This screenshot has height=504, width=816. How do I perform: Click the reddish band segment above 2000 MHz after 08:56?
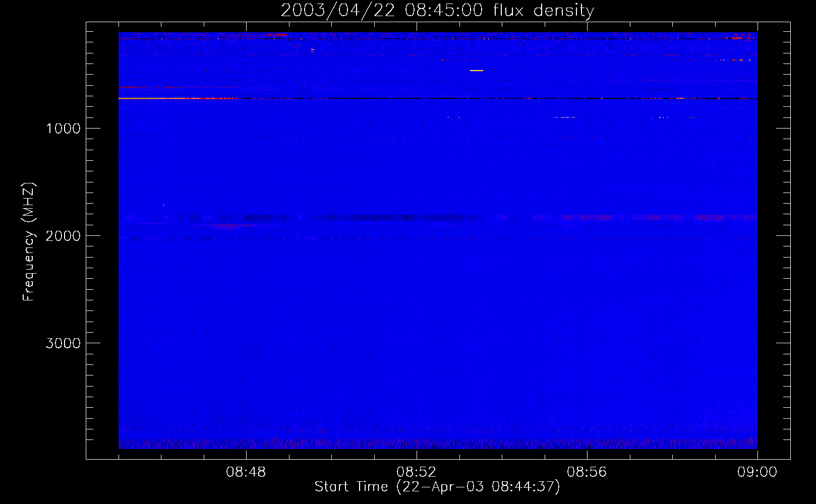(590, 218)
